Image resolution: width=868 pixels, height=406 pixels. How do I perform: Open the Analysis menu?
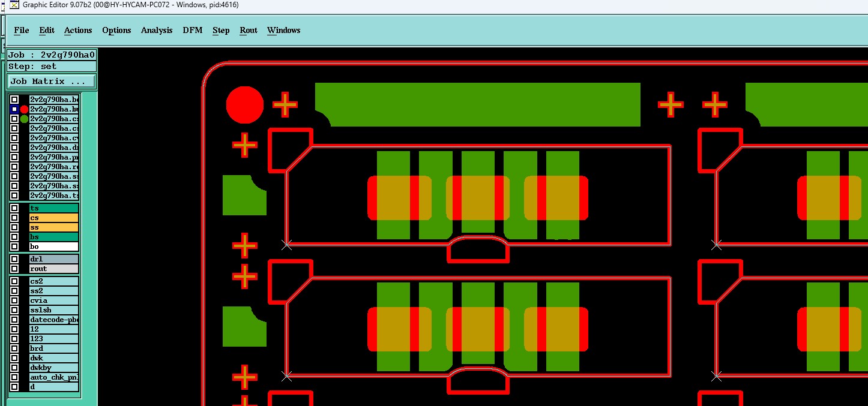tap(157, 30)
